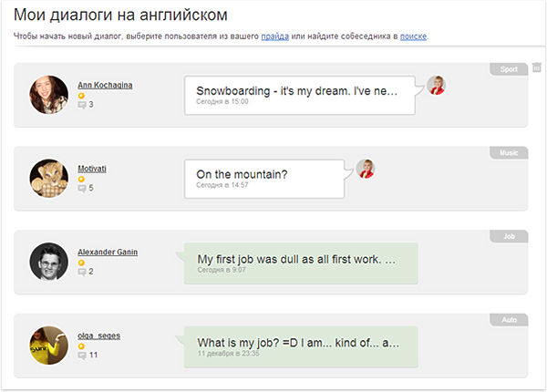Open the small avatar beside Snowboarding message
547x392 pixels.
(437, 85)
